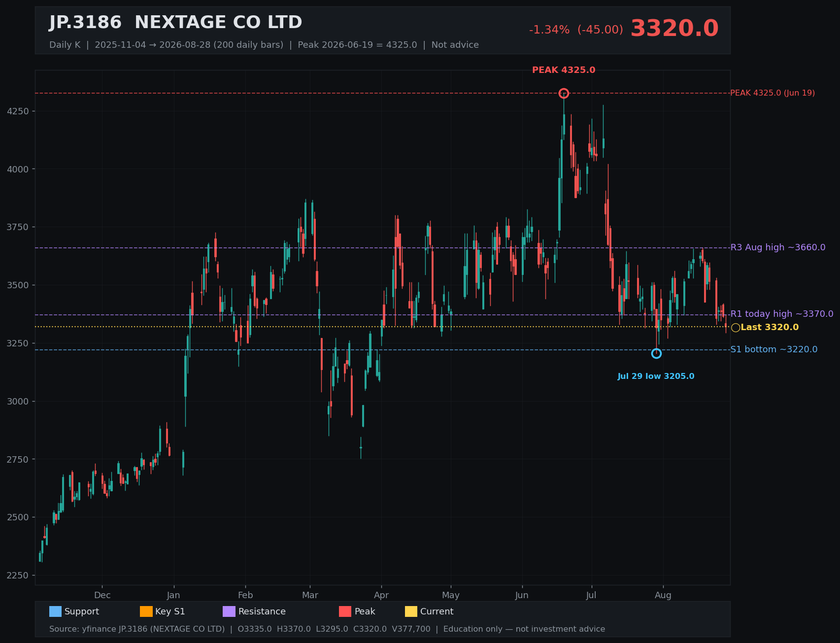
Task: Click the orange Key S1 legend swatch
Action: [x=146, y=611]
